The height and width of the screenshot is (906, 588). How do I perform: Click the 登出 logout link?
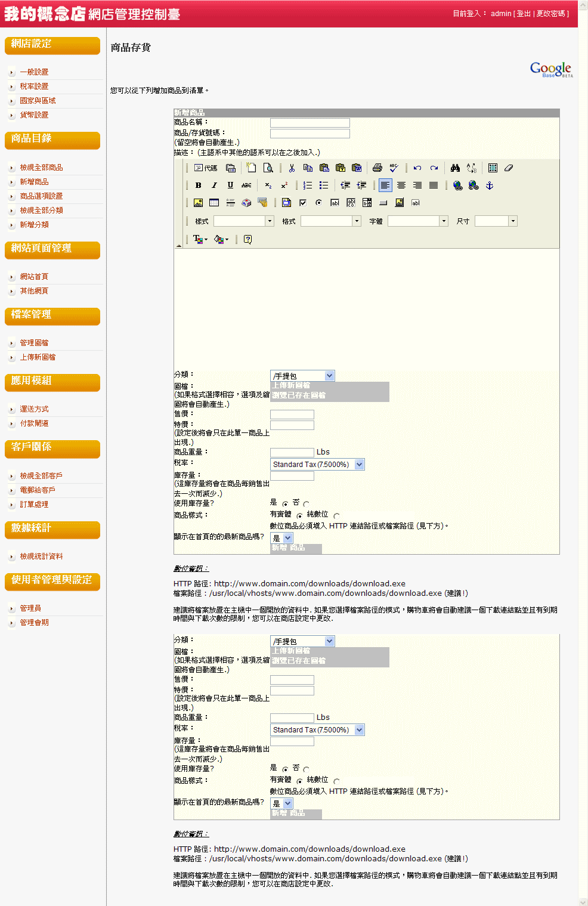click(524, 14)
